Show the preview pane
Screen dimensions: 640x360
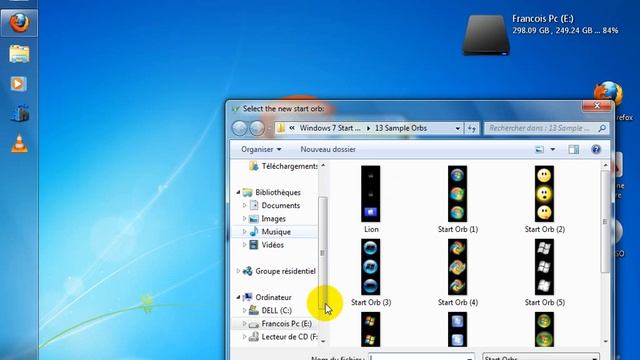pos(573,149)
